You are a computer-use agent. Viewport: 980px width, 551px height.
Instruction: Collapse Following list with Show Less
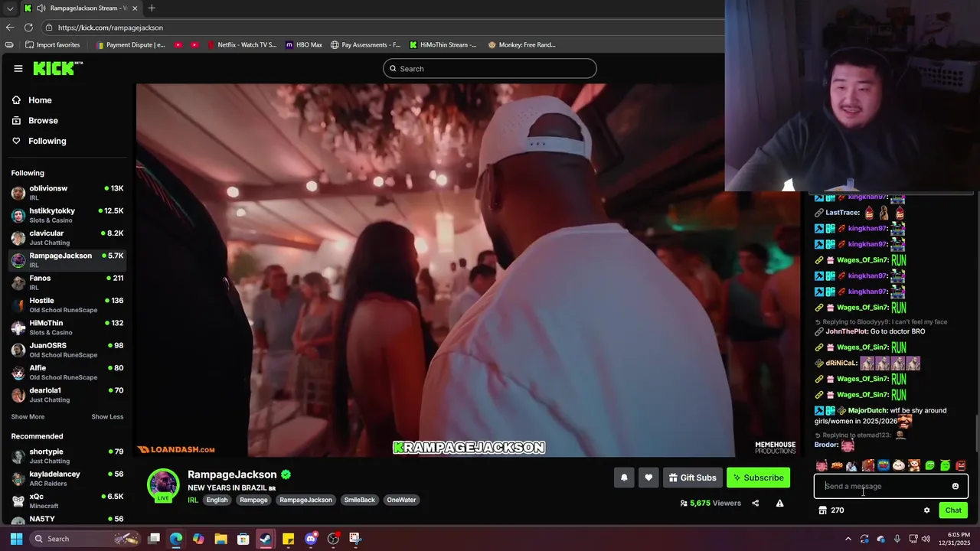tap(107, 417)
